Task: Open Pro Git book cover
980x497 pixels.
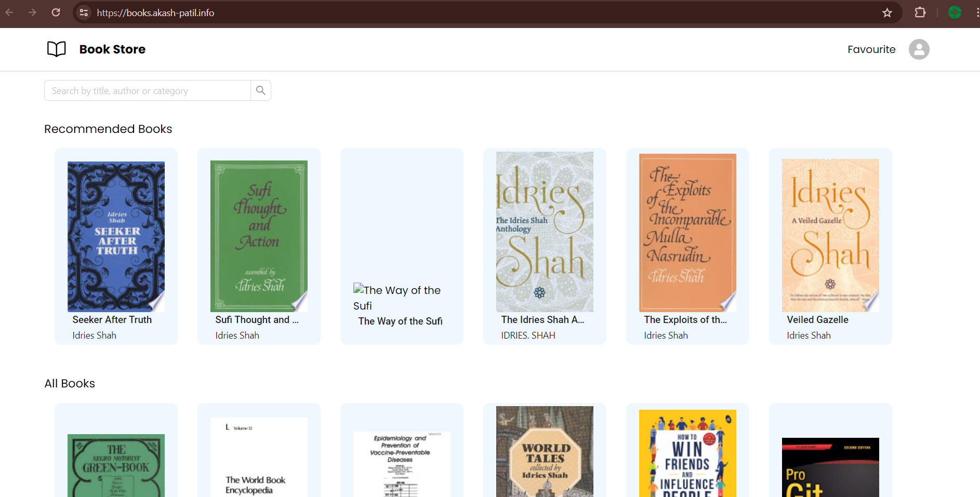Action: pos(830,467)
